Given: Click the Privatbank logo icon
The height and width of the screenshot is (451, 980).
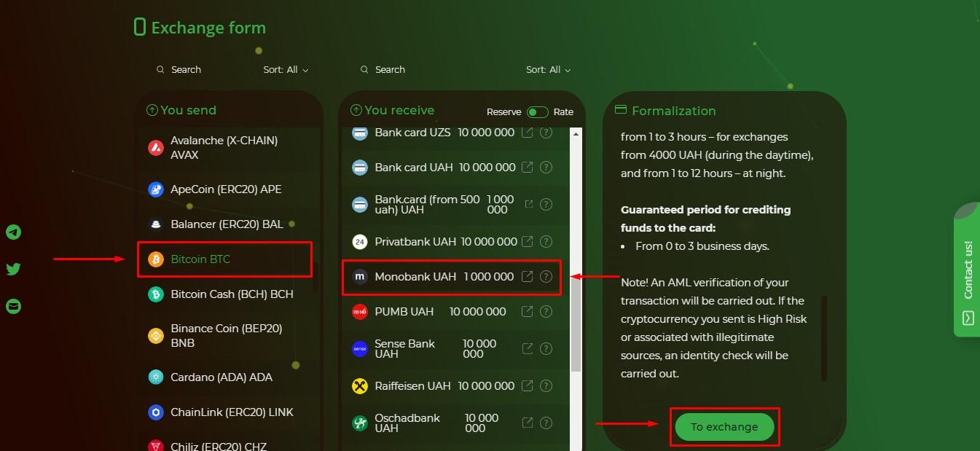Looking at the screenshot, I should pos(360,242).
